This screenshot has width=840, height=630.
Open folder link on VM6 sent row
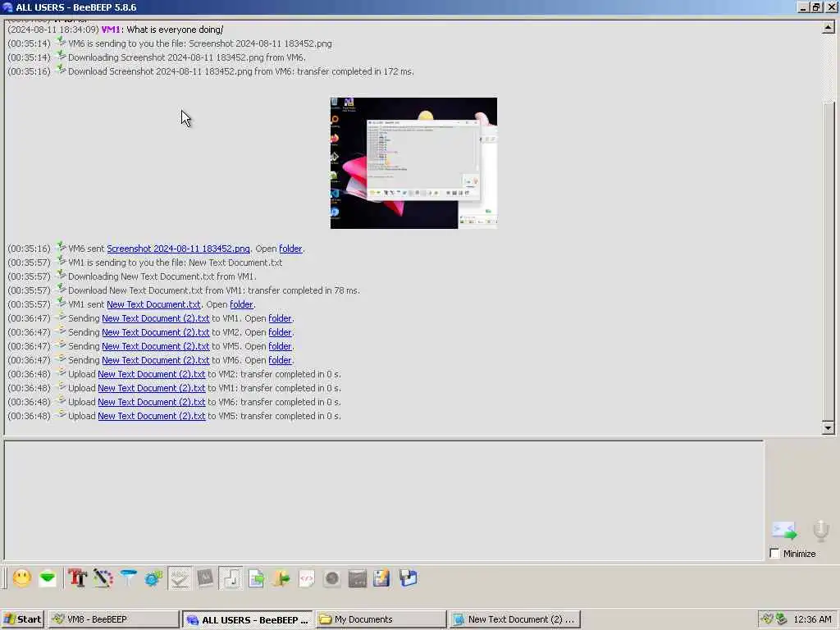(x=290, y=249)
